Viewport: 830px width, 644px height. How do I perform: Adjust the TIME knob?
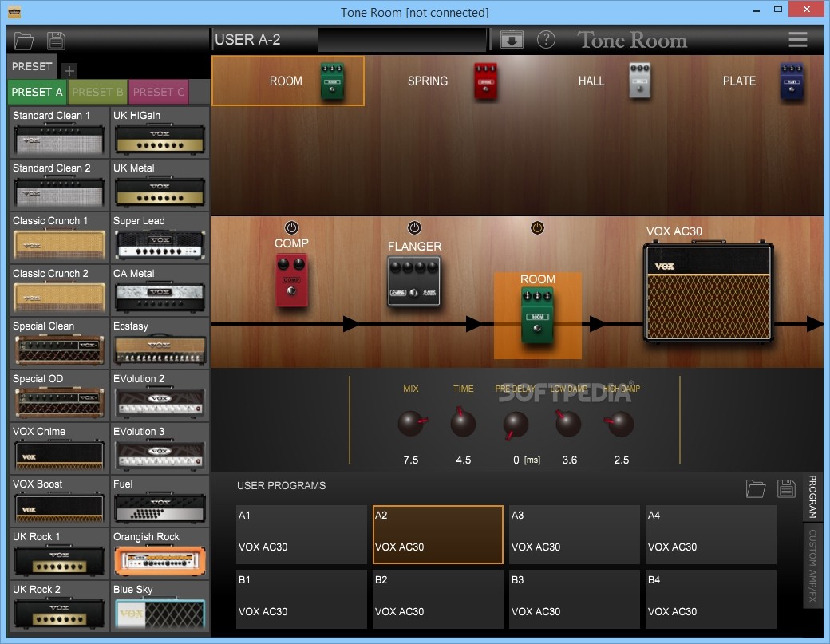tap(463, 423)
